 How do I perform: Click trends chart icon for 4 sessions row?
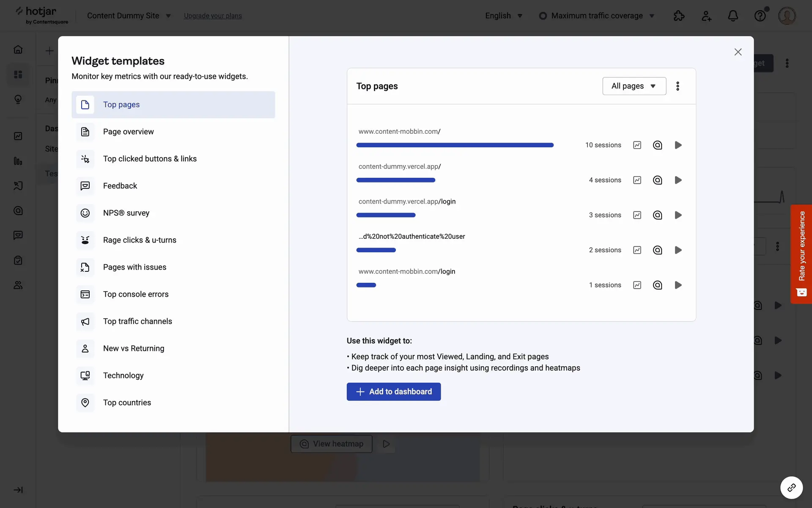click(637, 180)
